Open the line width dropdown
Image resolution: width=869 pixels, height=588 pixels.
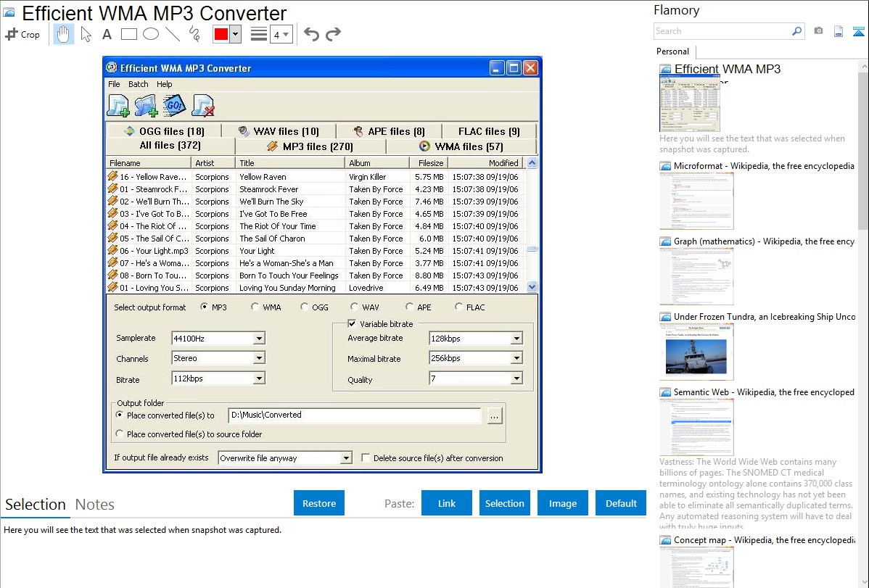click(x=281, y=34)
